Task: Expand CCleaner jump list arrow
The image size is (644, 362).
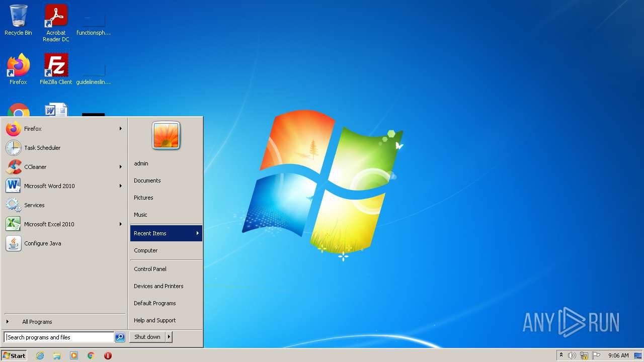Action: click(121, 167)
